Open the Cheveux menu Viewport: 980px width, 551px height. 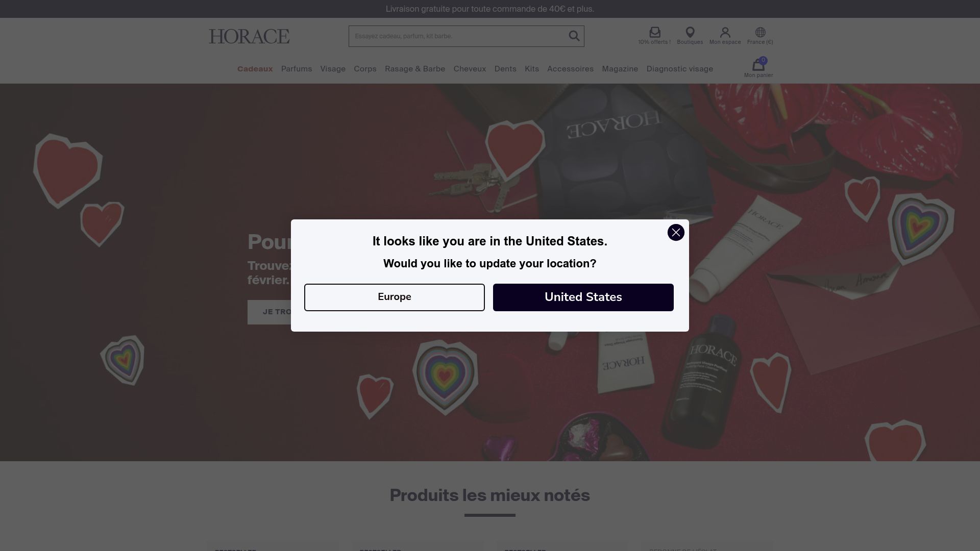click(470, 69)
